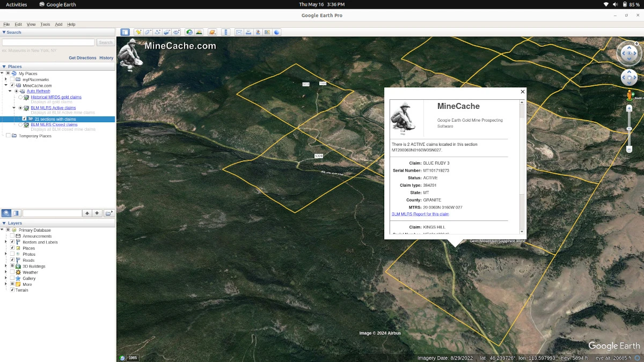Check the Temporary Places checkbox
Image resolution: width=644 pixels, height=362 pixels.
(8, 135)
